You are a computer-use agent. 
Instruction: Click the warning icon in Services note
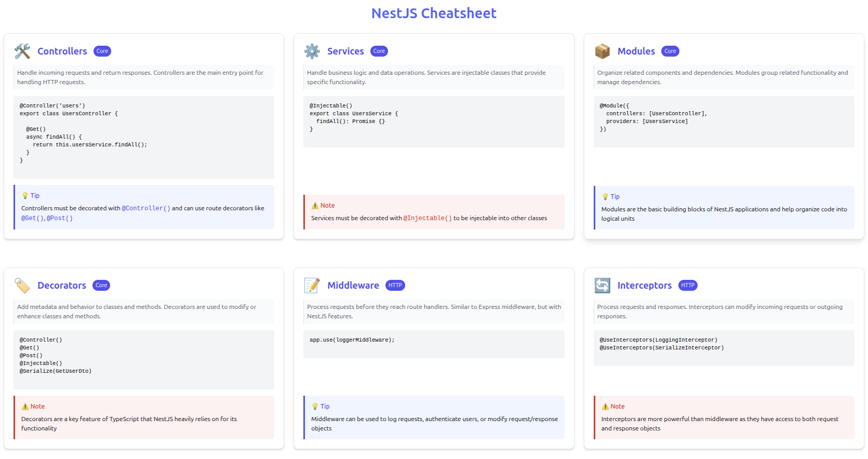click(315, 206)
